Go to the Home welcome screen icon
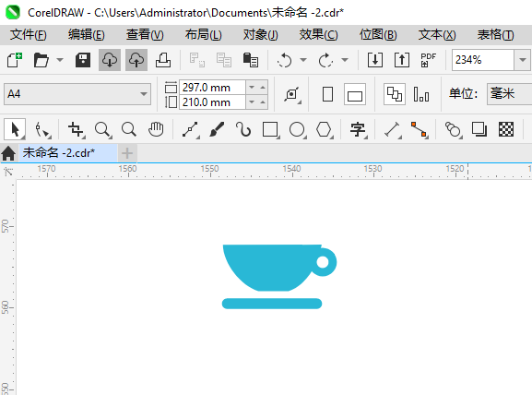This screenshot has width=532, height=395. pyautogui.click(x=8, y=153)
